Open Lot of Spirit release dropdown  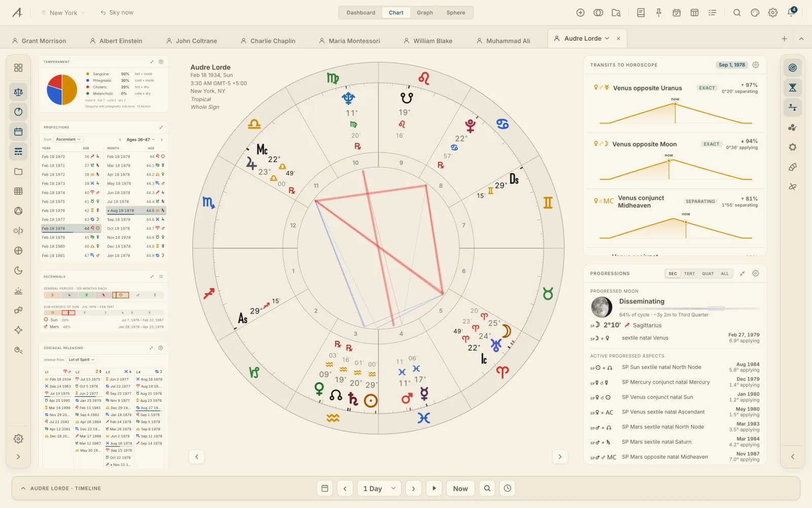click(x=81, y=360)
